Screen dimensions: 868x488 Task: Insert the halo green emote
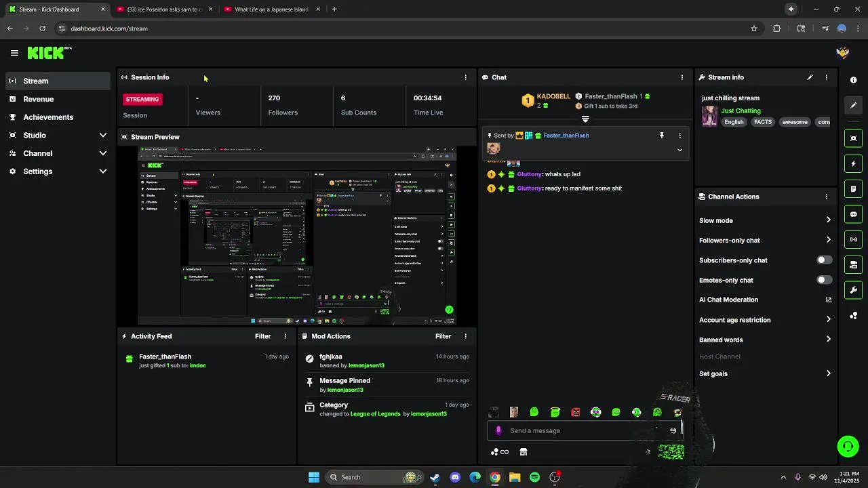pyautogui.click(x=555, y=412)
